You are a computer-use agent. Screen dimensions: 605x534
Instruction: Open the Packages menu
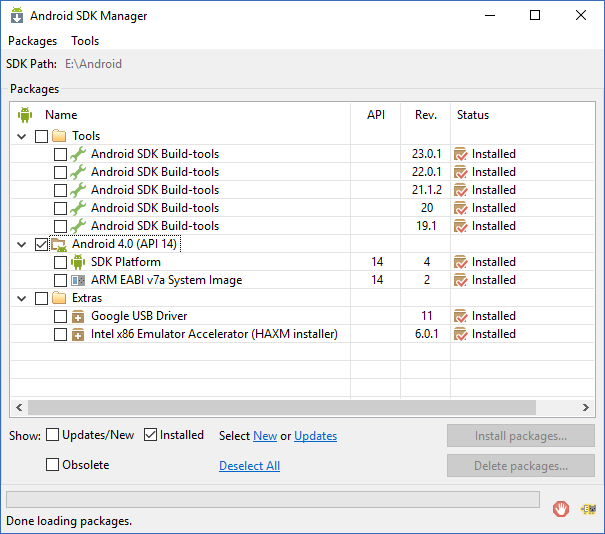click(32, 41)
